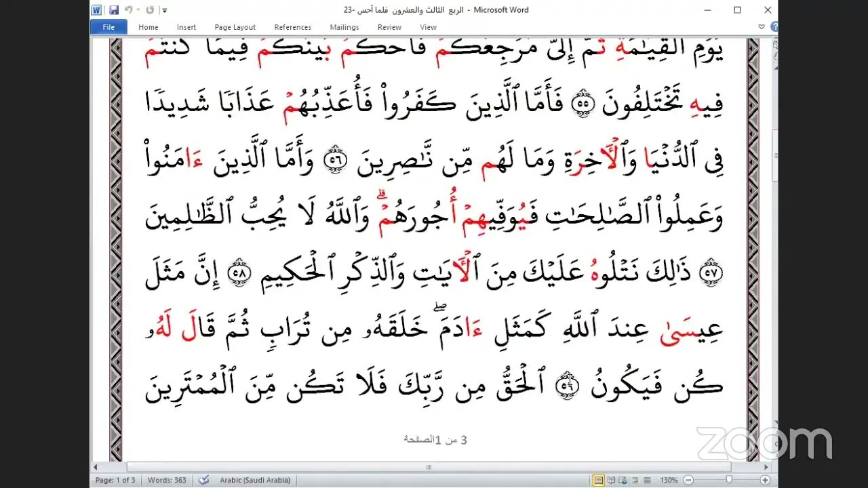Open the Insert tab
The image size is (868, 488).
tap(186, 27)
